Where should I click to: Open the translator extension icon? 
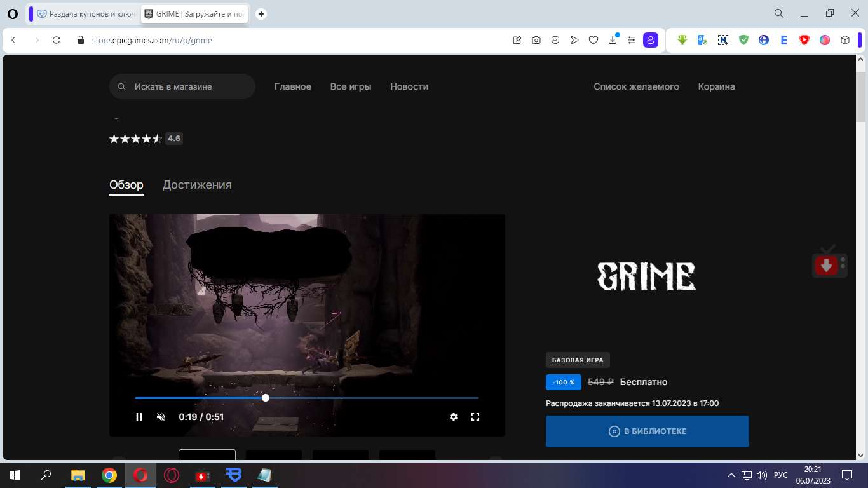[x=703, y=40]
